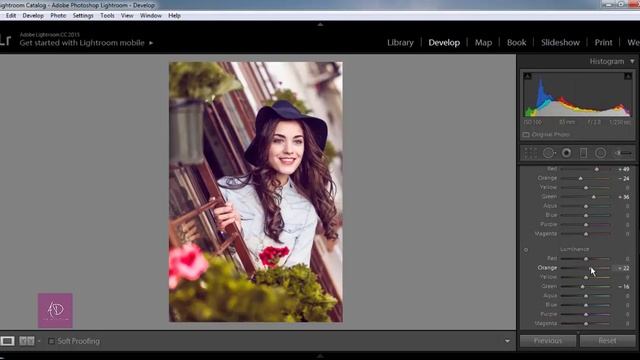Select the Red Eye Correction tool
This screenshot has height=360, width=640.
pyautogui.click(x=567, y=153)
